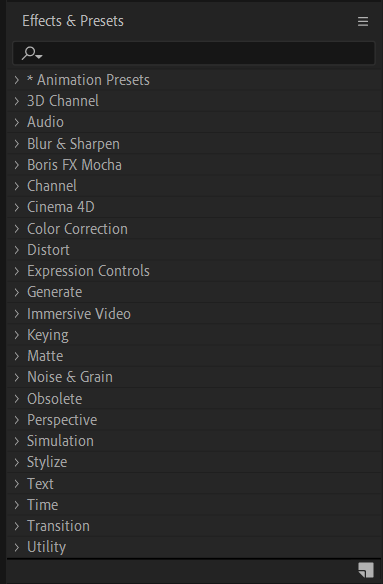
Task: Expand the Keying category arrow
Action: pyautogui.click(x=17, y=335)
